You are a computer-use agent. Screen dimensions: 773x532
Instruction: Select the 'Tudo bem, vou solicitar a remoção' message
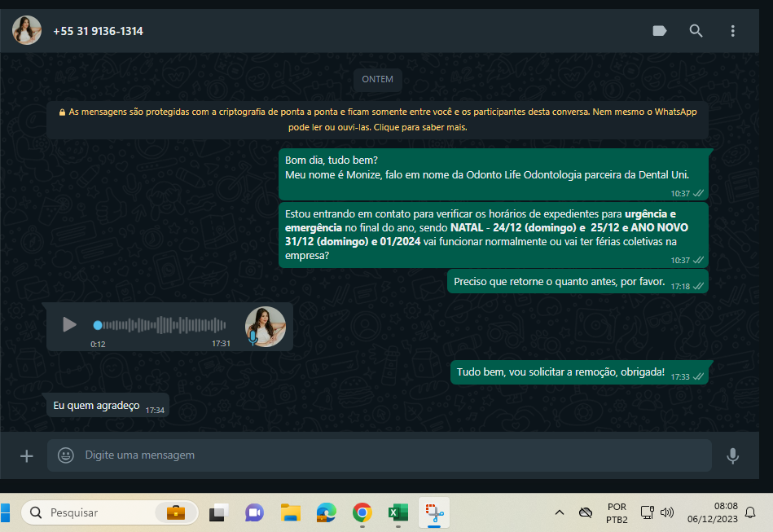coord(579,372)
